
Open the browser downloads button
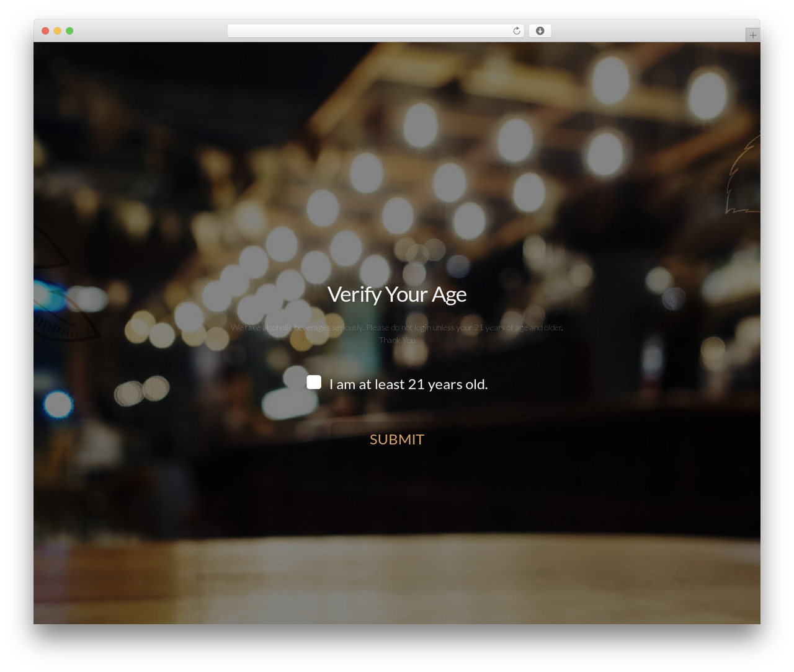[x=540, y=31]
